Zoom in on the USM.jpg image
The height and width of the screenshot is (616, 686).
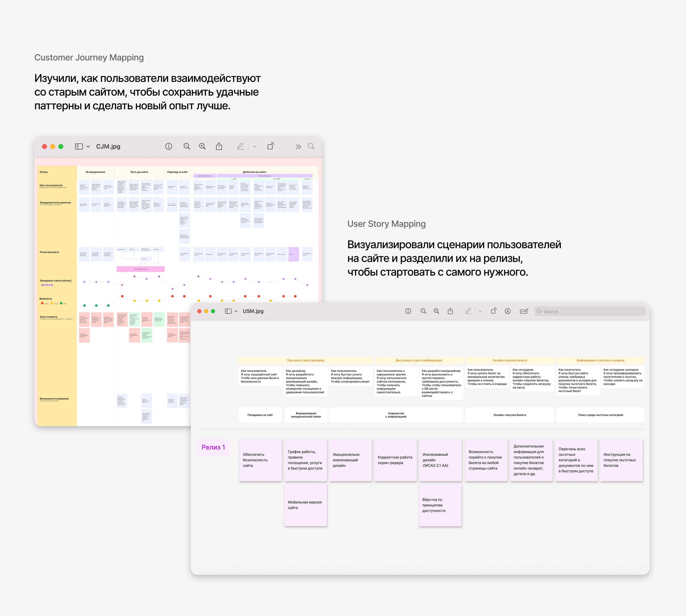pos(436,311)
